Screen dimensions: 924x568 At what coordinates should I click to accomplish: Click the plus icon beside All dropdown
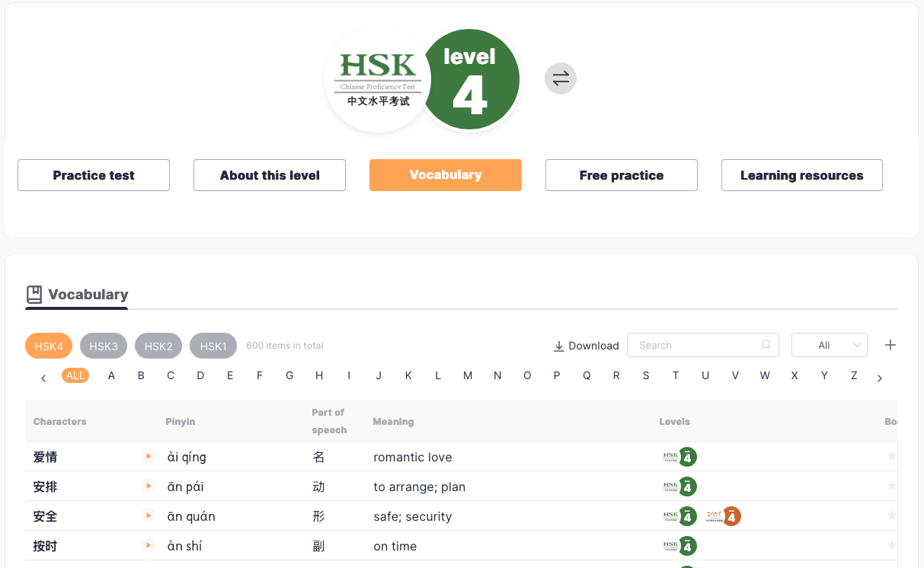890,345
